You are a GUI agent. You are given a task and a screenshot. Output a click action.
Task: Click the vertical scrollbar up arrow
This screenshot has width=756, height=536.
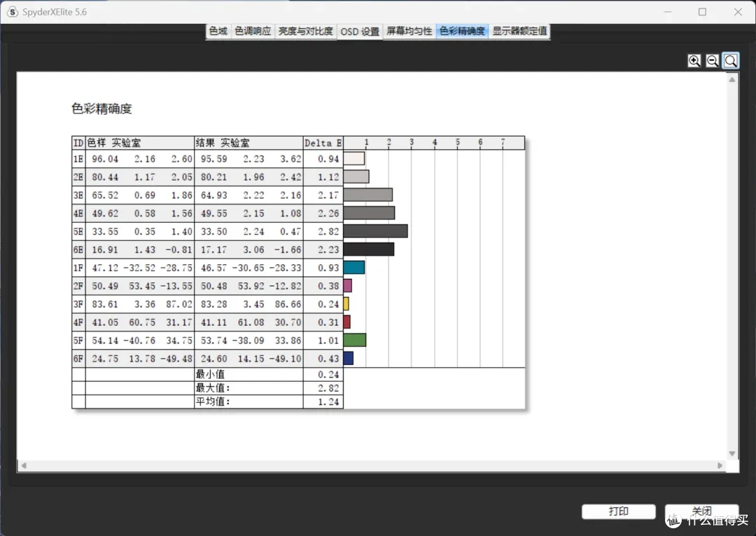(x=732, y=80)
